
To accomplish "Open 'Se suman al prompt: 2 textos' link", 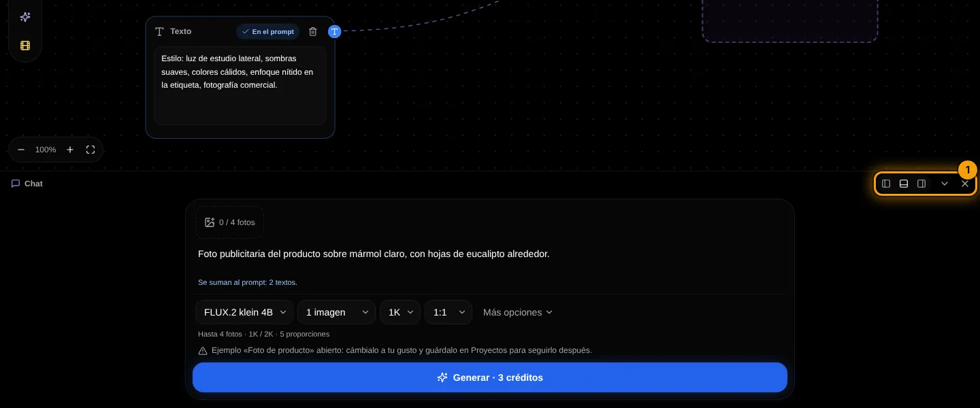I will tap(248, 282).
